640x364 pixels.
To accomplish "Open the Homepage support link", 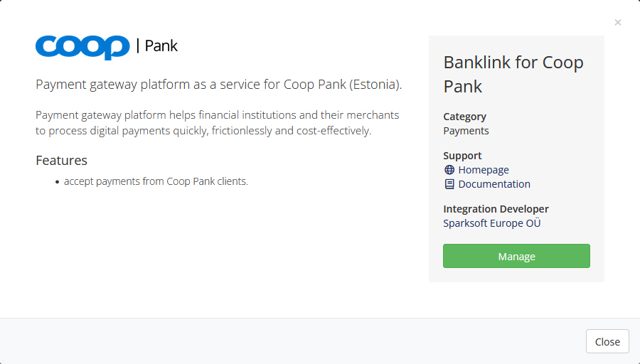I will pos(484,170).
